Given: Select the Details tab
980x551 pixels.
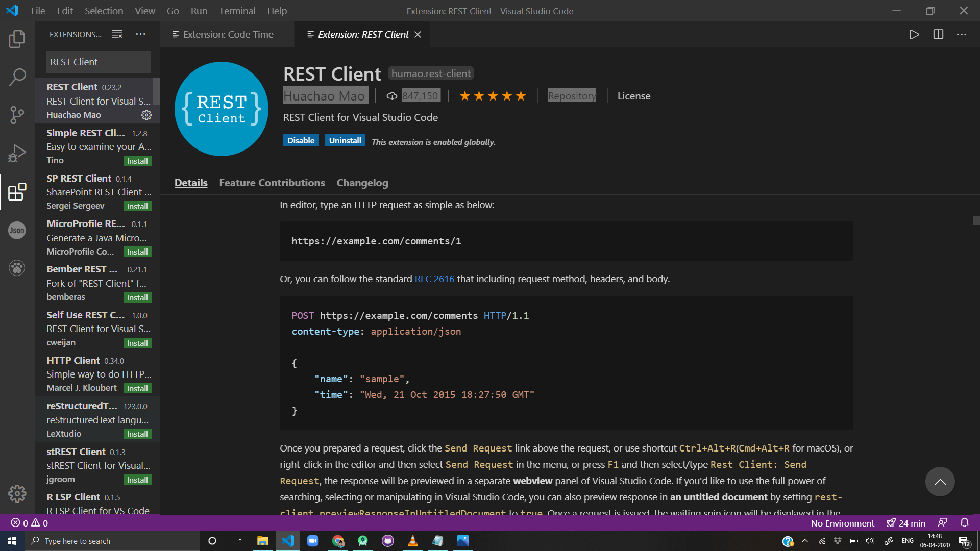Looking at the screenshot, I should pos(191,183).
